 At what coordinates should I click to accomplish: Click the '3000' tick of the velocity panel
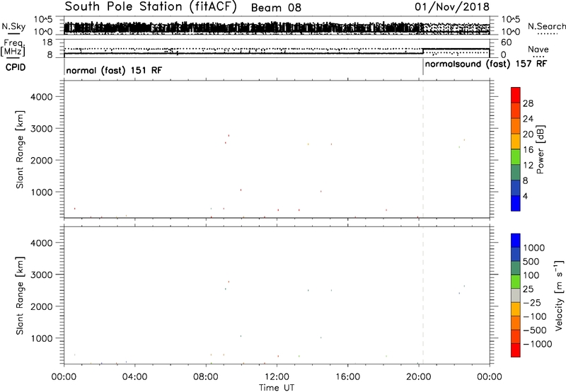tap(42, 275)
